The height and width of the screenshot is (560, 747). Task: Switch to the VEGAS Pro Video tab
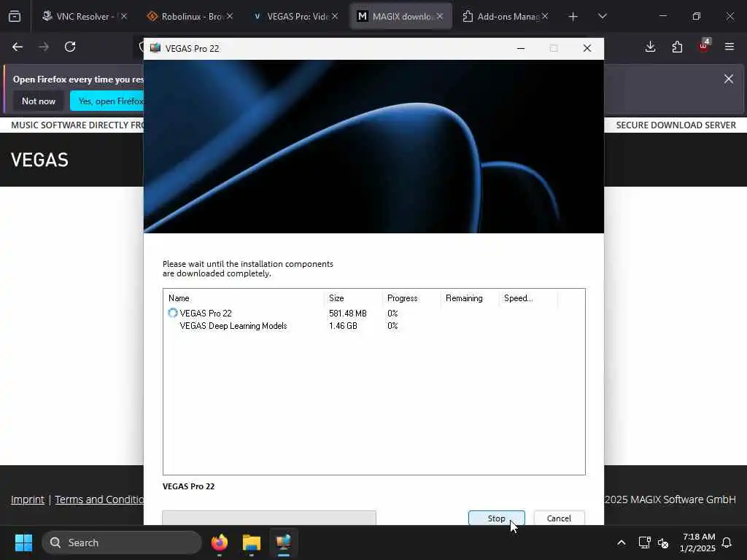pos(290,16)
